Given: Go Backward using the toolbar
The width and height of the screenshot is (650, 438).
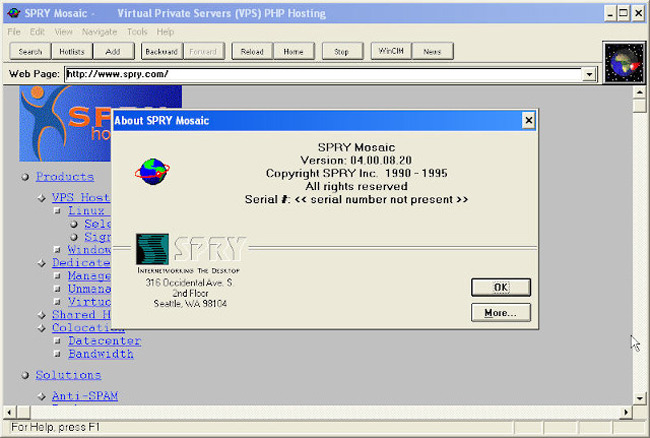Looking at the screenshot, I should coord(162,51).
